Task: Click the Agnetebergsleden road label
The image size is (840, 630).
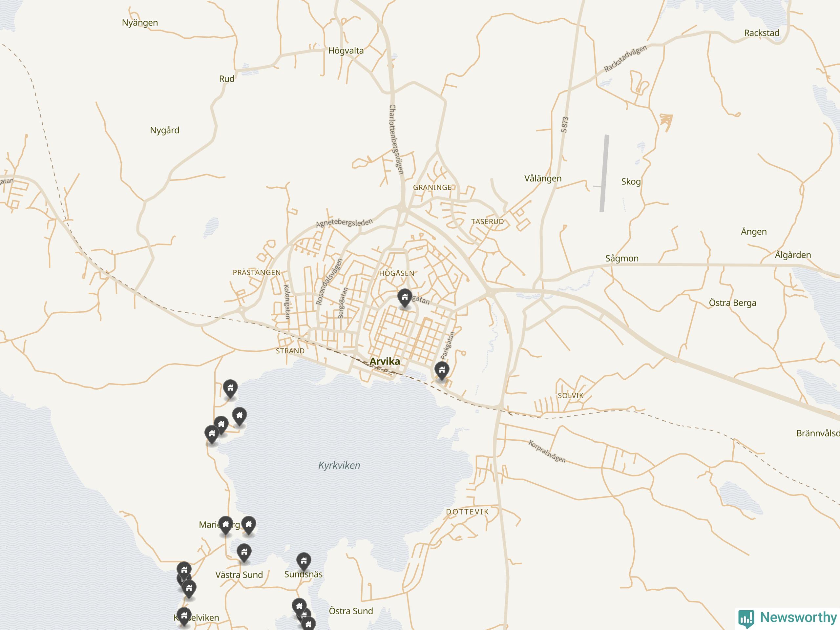Action: click(344, 223)
